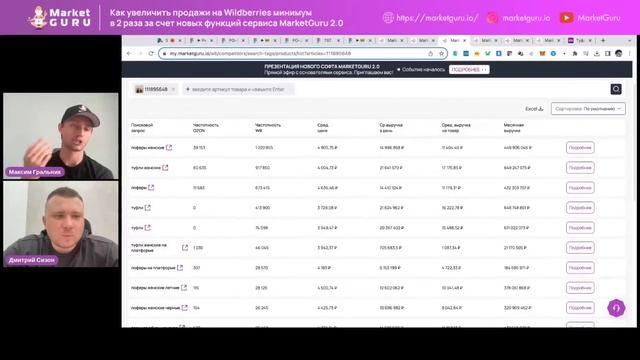Go back using the browser back arrow
The width and height of the screenshot is (640, 360).
pyautogui.click(x=129, y=53)
